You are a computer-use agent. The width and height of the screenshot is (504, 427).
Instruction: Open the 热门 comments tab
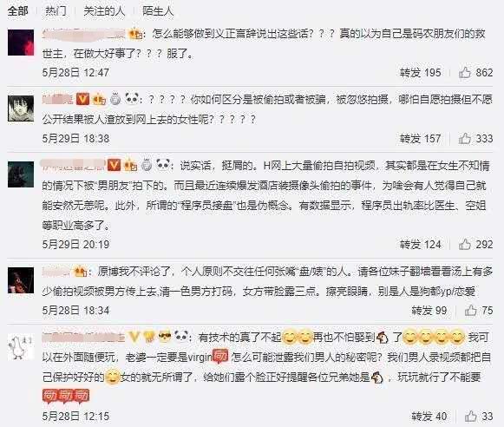(56, 11)
